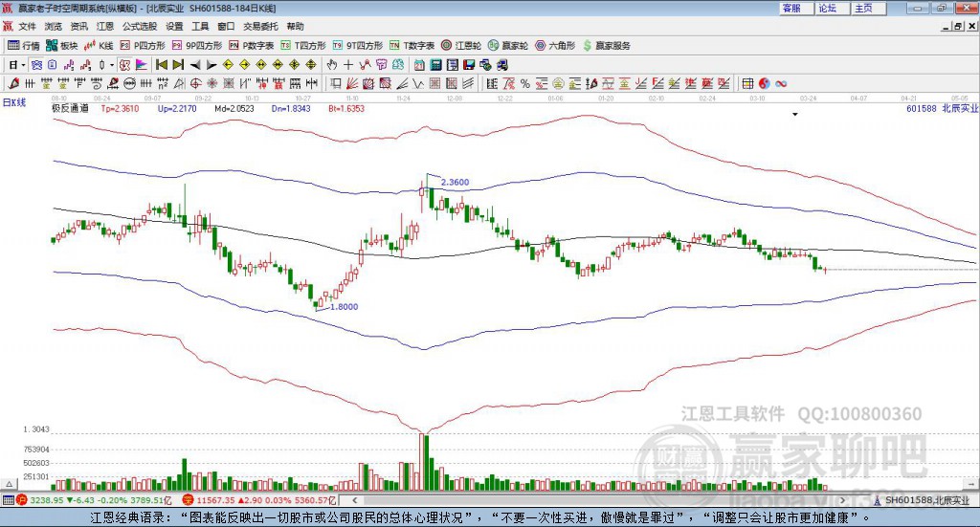The height and width of the screenshot is (527, 980).
Task: Open the 设置 menu
Action: (174, 26)
